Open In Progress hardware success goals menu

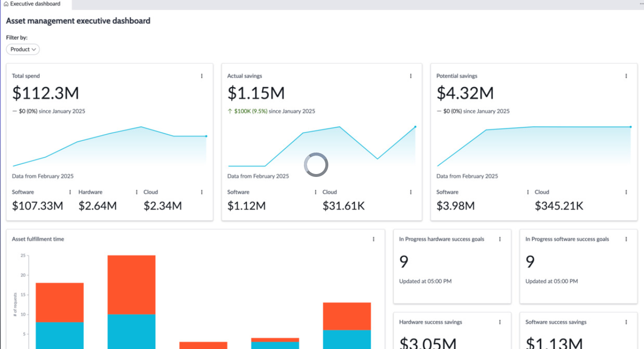(500, 239)
